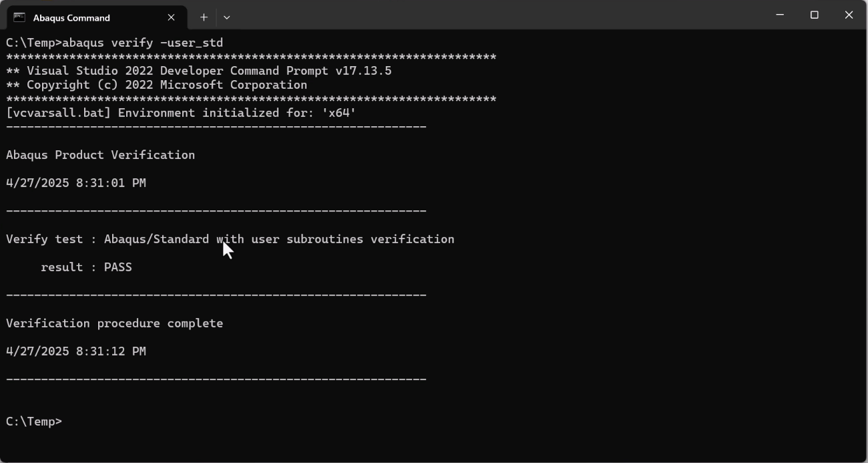Image resolution: width=868 pixels, height=463 pixels.
Task: Open a new terminal tab with the plus button
Action: coord(204,17)
